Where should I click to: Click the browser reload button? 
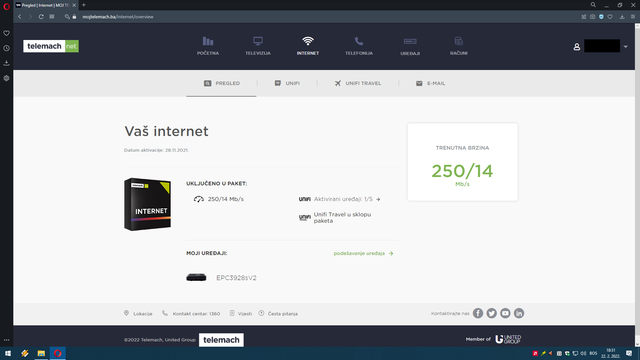tap(41, 17)
